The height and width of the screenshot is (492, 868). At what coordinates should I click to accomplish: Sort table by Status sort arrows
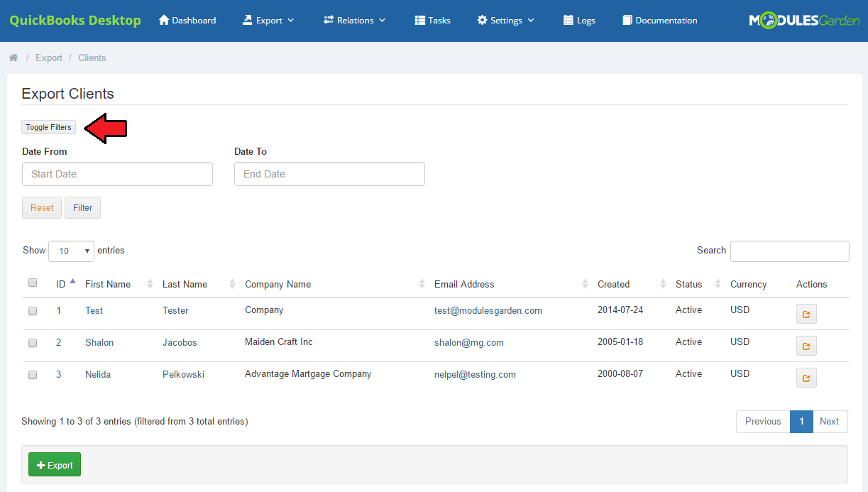click(718, 284)
